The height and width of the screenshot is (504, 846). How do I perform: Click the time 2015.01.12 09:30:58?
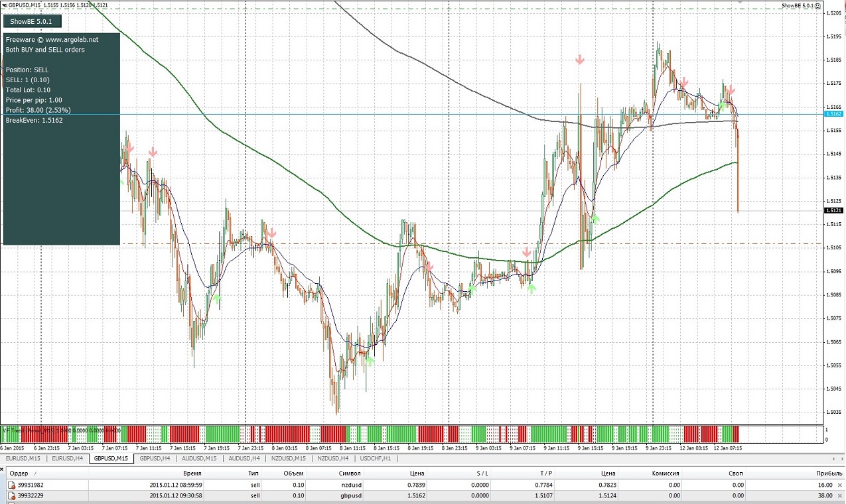(x=176, y=495)
